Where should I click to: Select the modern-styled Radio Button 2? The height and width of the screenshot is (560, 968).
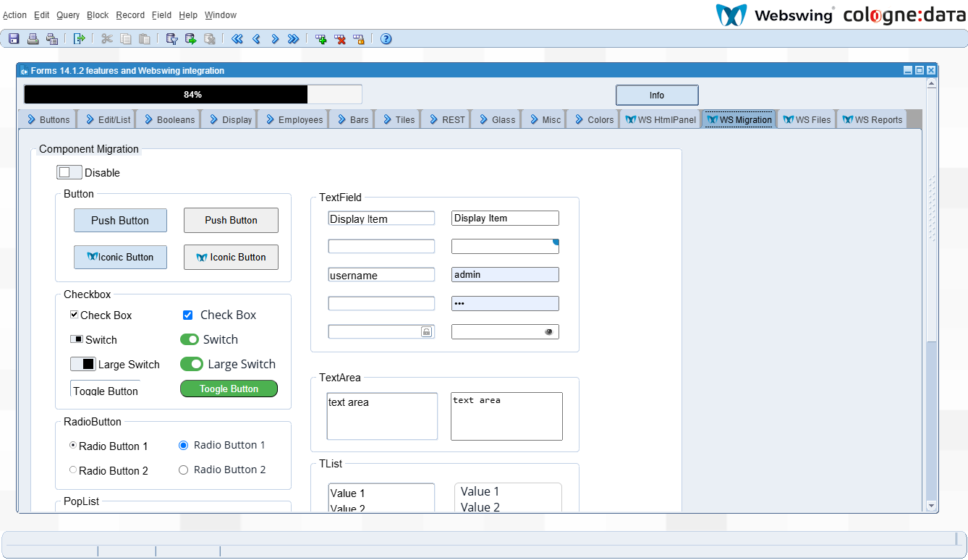pyautogui.click(x=183, y=470)
